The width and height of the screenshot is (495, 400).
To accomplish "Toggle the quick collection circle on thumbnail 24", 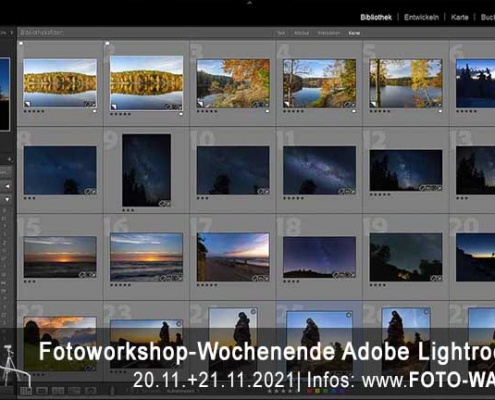I will tap(253, 312).
